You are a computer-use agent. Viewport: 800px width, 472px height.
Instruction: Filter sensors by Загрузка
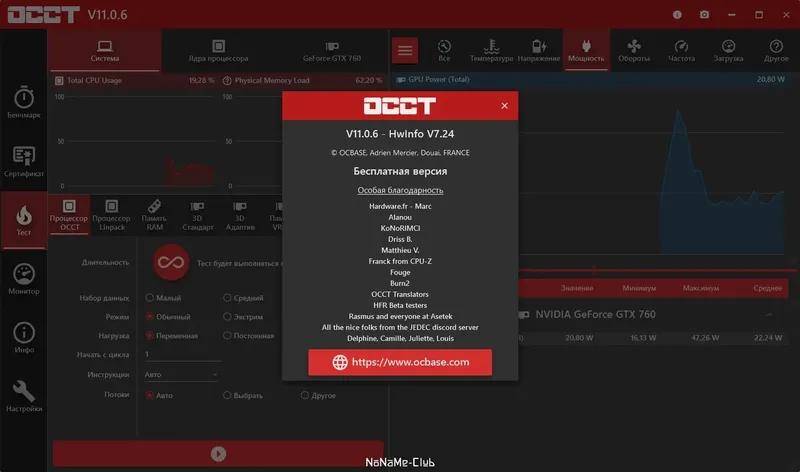click(728, 51)
